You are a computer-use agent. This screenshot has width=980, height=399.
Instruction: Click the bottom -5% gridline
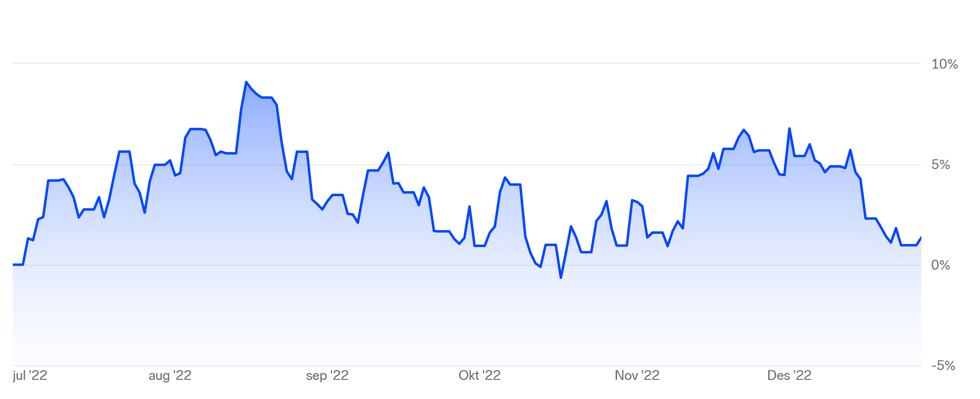(467, 366)
